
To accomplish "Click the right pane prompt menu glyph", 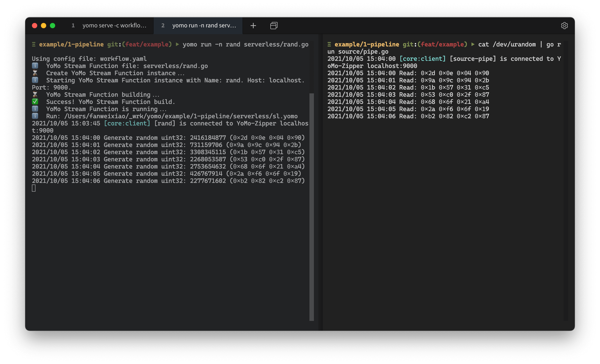I will click(329, 44).
